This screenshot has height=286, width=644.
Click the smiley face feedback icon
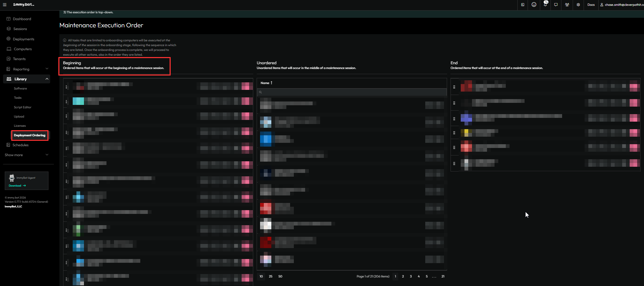534,5
